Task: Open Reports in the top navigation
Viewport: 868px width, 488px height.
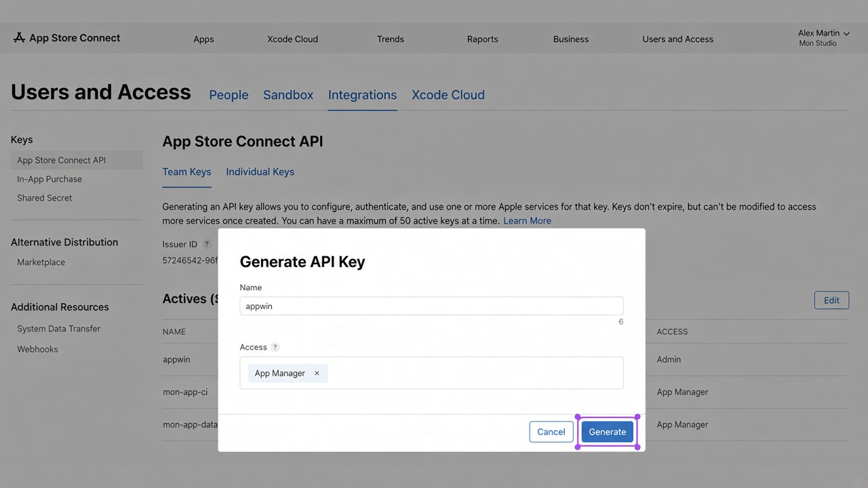Action: pyautogui.click(x=482, y=39)
